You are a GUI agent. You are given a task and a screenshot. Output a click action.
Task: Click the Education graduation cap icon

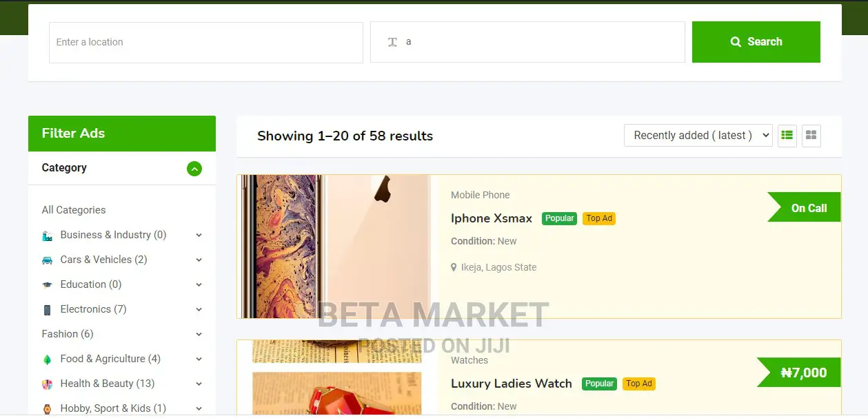(x=47, y=285)
